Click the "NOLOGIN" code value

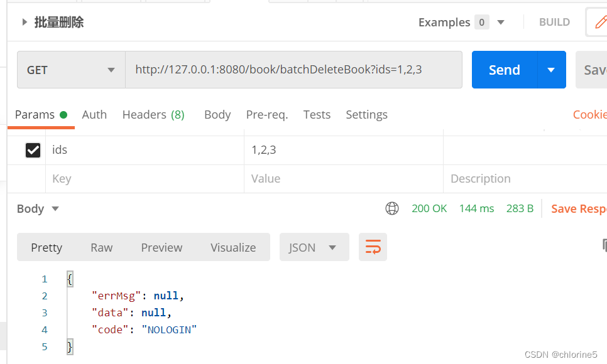169,330
